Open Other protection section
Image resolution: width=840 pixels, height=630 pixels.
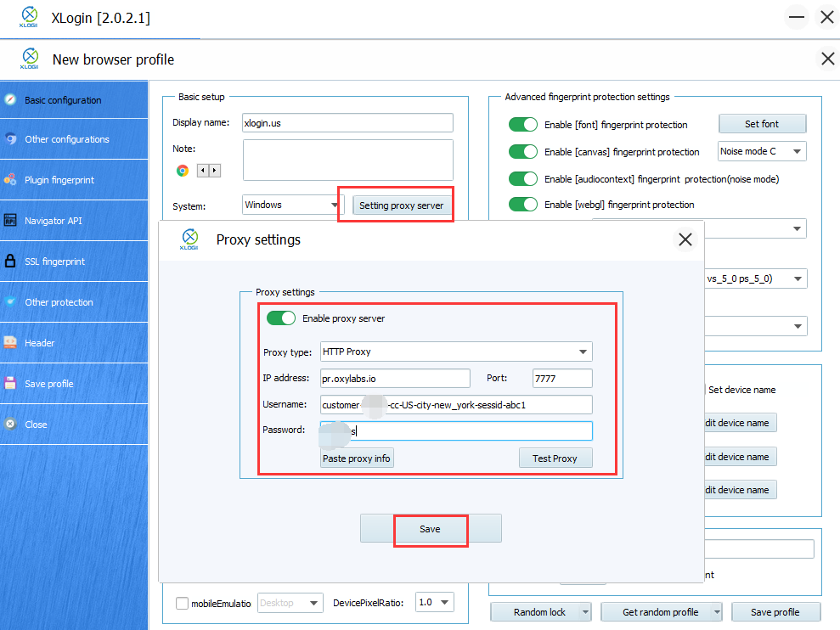(74, 301)
